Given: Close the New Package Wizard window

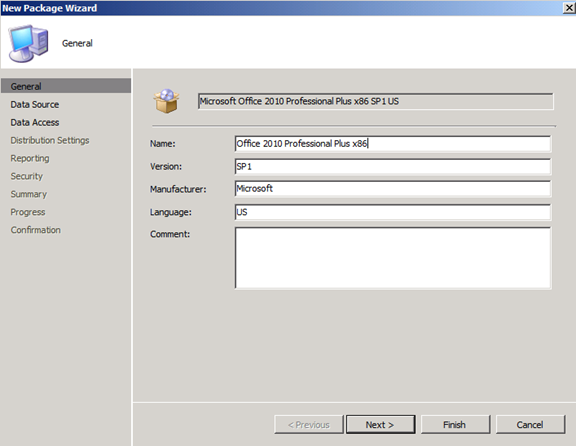Looking at the screenshot, I should click(x=569, y=8).
